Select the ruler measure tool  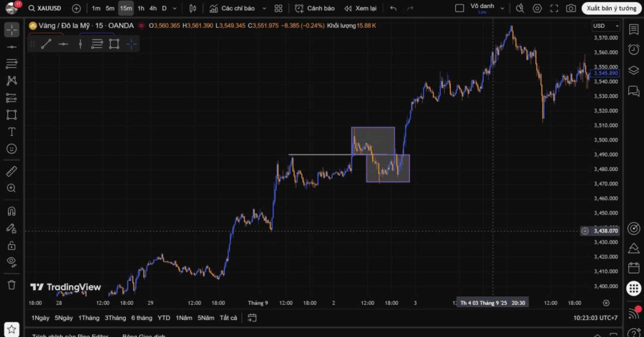point(11,171)
